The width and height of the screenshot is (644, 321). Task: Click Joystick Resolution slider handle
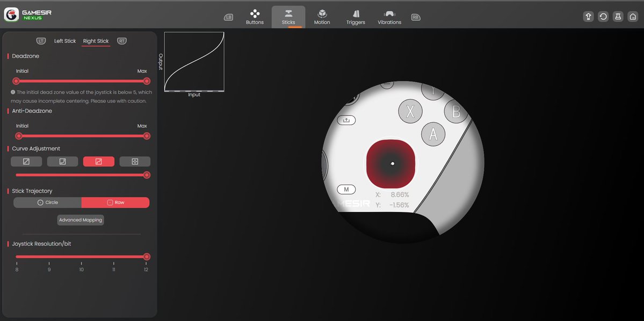click(x=147, y=257)
